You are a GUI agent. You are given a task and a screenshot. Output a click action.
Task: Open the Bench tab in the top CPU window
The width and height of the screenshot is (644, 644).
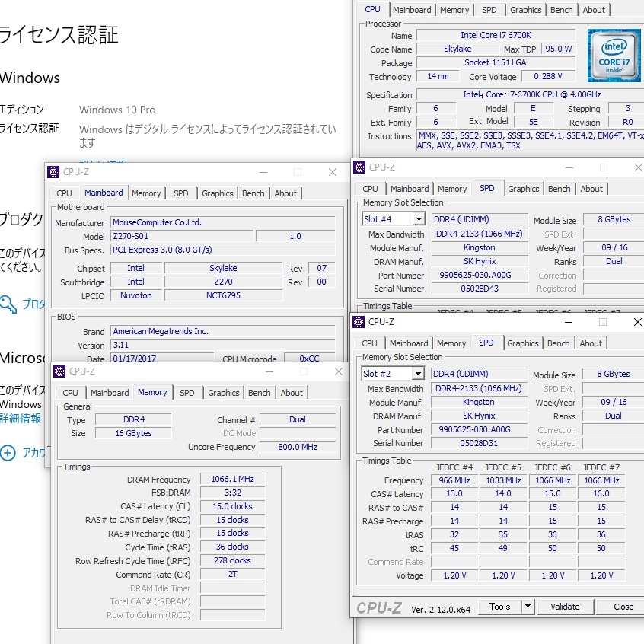[x=561, y=10]
